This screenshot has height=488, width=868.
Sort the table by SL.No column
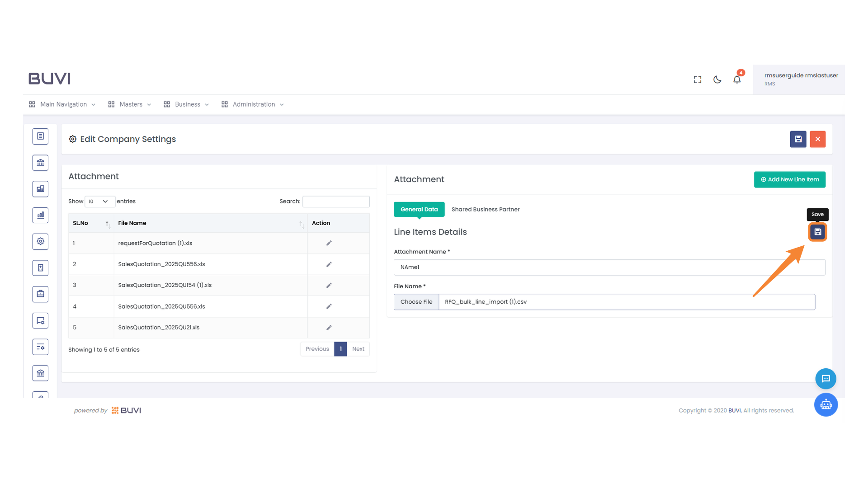pos(91,223)
